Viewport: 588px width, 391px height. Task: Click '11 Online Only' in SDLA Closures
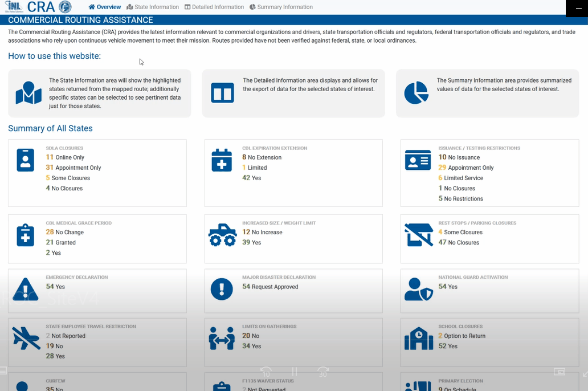pyautogui.click(x=65, y=157)
